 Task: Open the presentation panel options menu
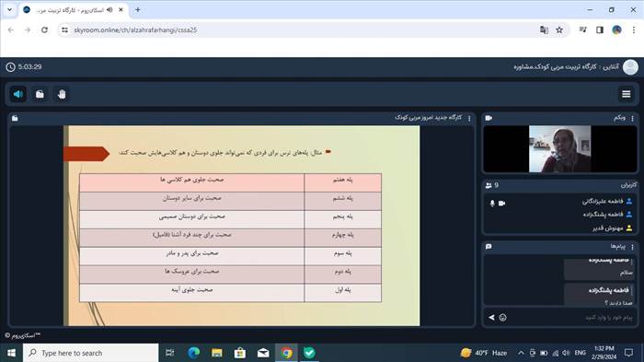coord(469,118)
